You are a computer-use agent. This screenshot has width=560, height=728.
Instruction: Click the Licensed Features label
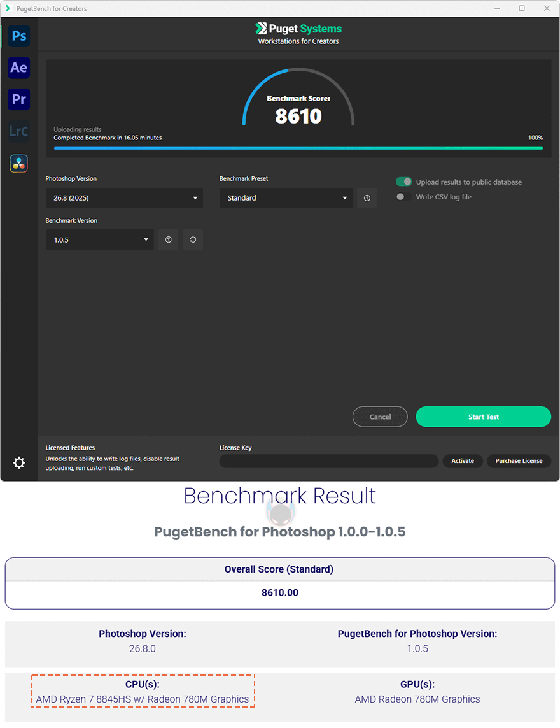coord(70,448)
